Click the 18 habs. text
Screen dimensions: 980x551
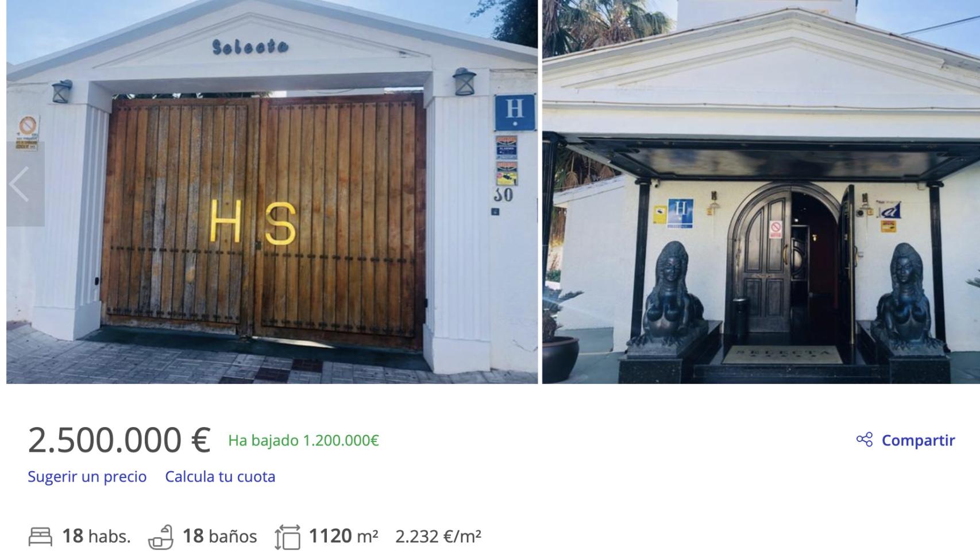tap(97, 536)
